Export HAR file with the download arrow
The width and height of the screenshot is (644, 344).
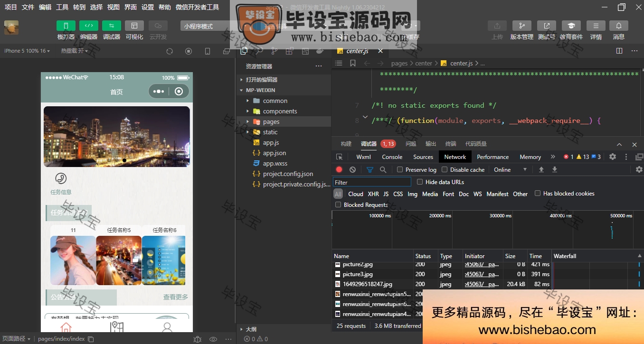pos(554,169)
